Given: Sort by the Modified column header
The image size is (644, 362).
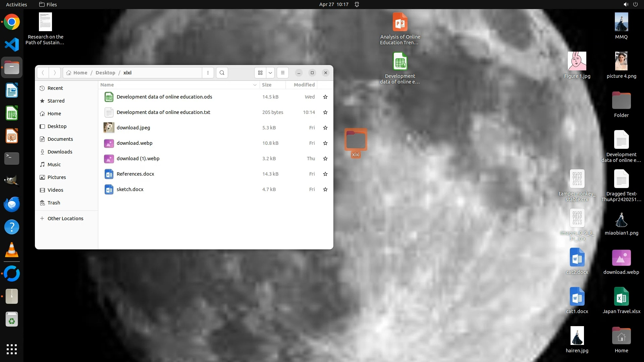Looking at the screenshot, I should tap(304, 85).
